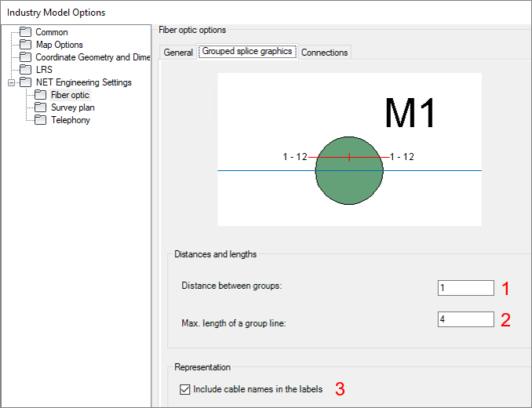
Task: Click the right 1 - 12 label in preview
Action: (402, 157)
